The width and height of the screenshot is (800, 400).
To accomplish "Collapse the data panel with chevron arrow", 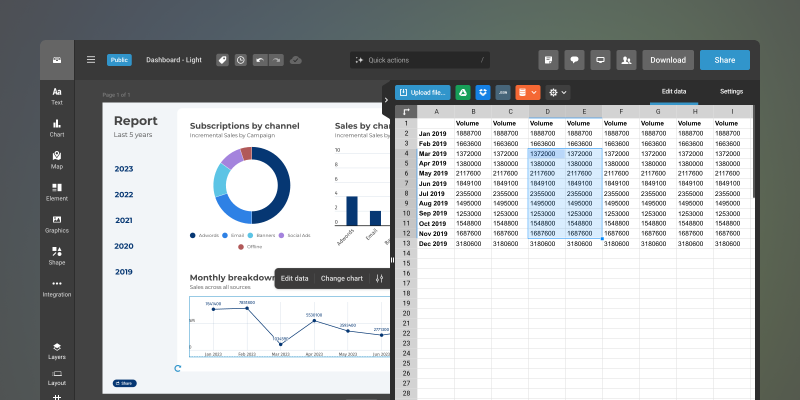I will (386, 100).
